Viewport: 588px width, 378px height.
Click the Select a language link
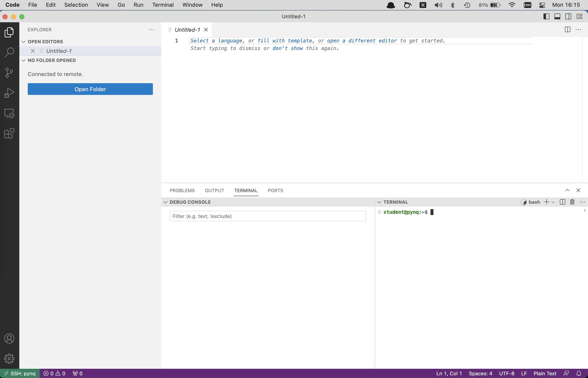[216, 41]
